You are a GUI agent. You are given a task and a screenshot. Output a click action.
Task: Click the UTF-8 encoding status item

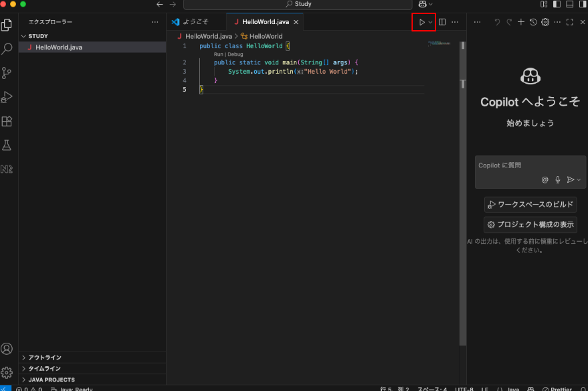[464, 389]
